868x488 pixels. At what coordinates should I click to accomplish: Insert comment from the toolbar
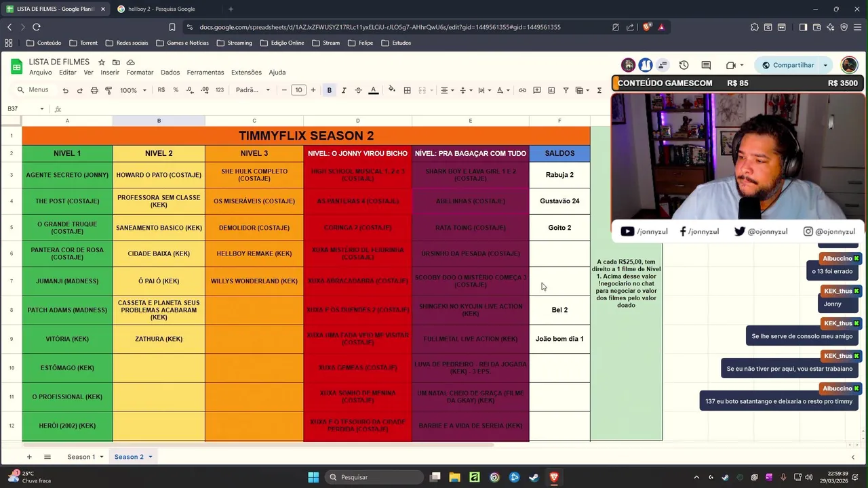coord(536,90)
